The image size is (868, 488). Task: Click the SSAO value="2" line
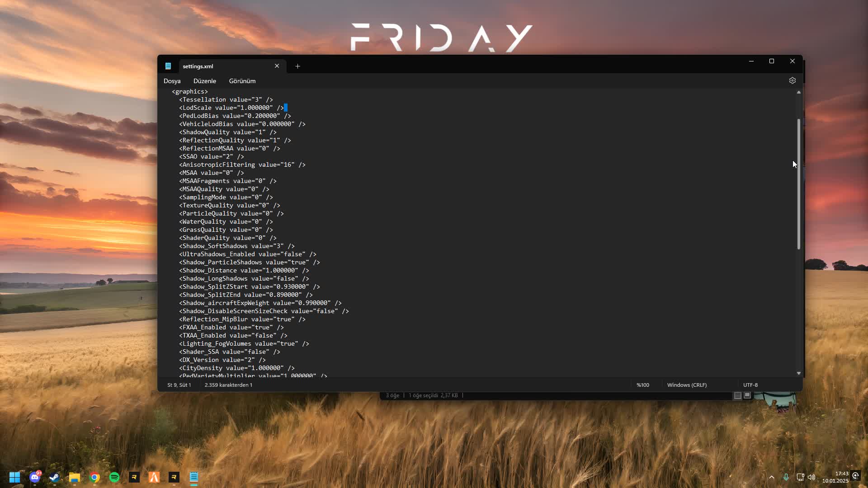coord(212,157)
